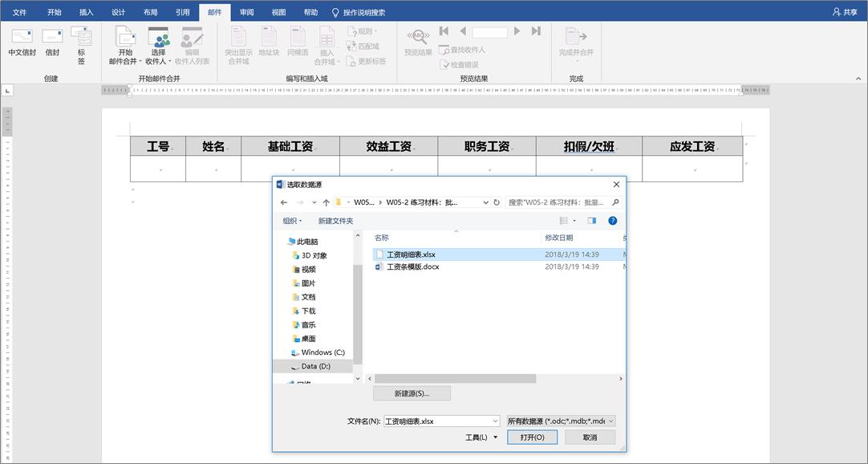The height and width of the screenshot is (464, 868).
Task: Toggle the preview pane in the dialog
Action: click(x=591, y=220)
